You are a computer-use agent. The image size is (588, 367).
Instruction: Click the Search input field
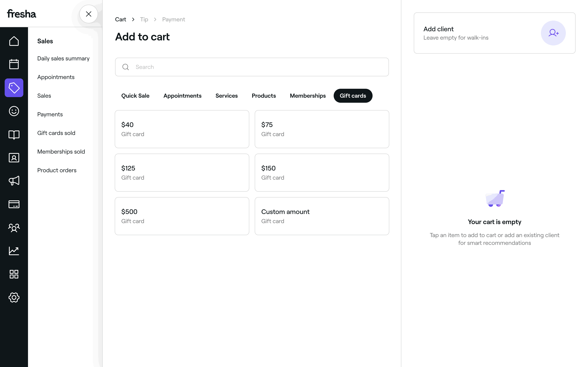tap(252, 67)
